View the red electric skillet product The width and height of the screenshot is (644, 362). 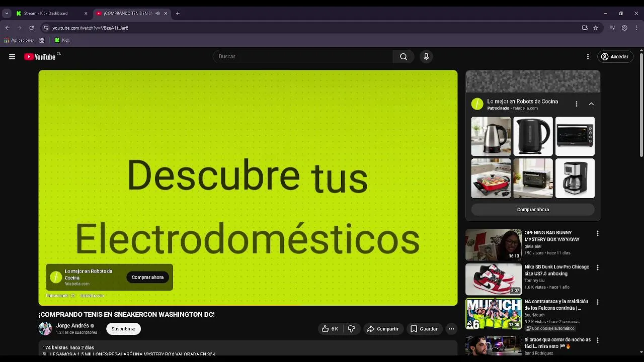click(491, 178)
